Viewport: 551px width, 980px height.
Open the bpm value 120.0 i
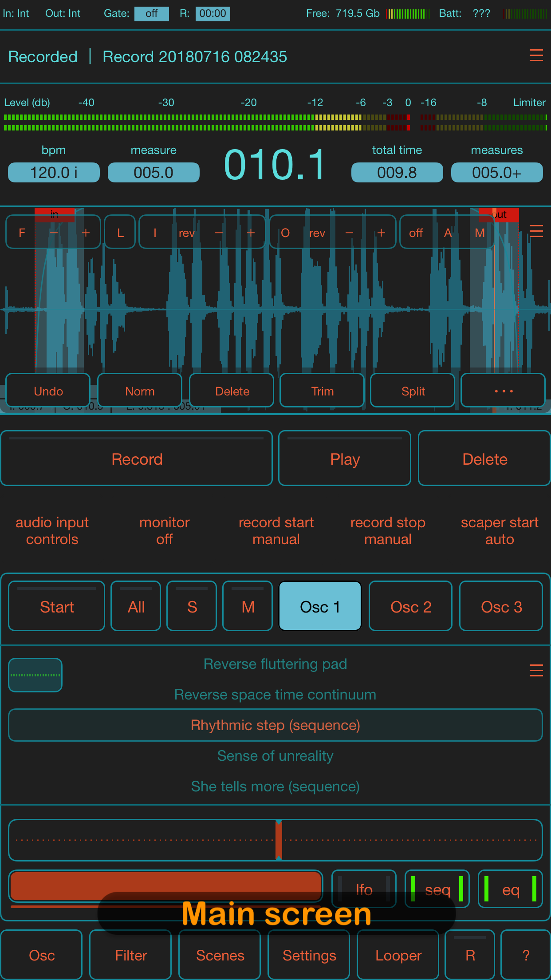click(x=54, y=172)
